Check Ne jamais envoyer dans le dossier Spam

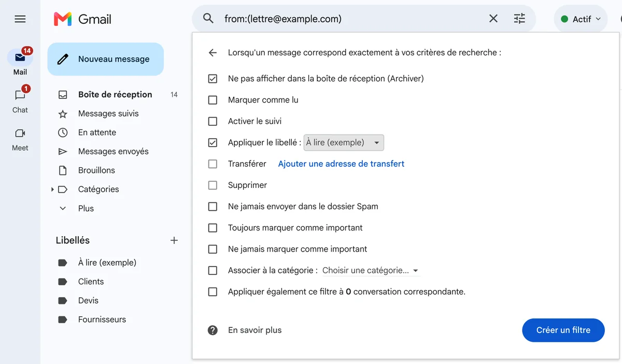click(x=213, y=206)
